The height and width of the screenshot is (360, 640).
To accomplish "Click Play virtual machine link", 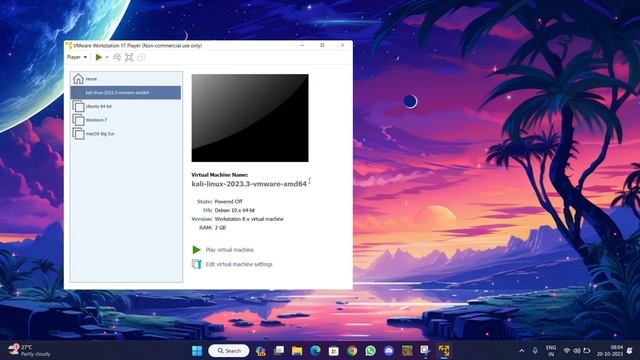I will 229,250.
